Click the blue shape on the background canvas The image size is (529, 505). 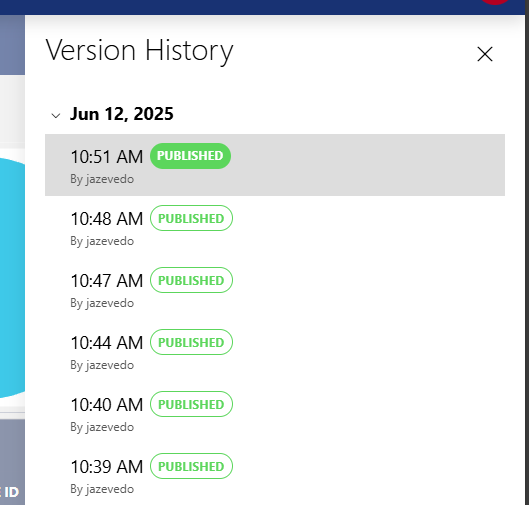click(x=12, y=278)
